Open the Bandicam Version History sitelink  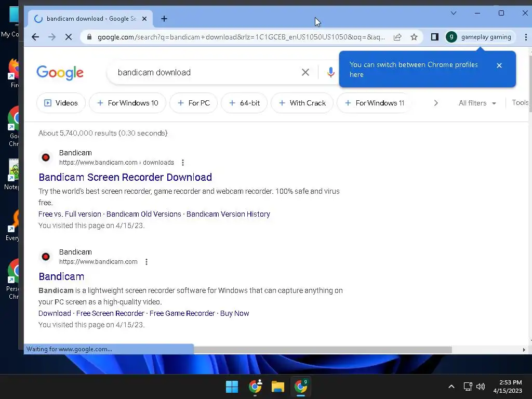coord(229,214)
